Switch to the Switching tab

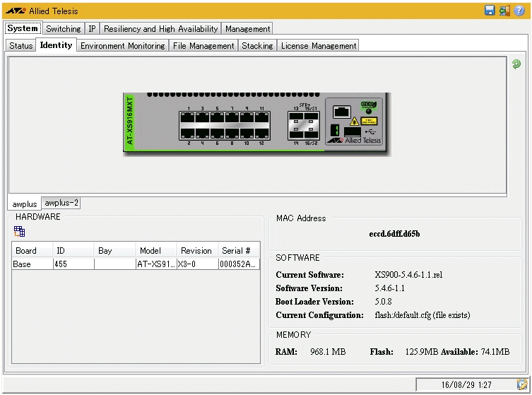[x=63, y=29]
